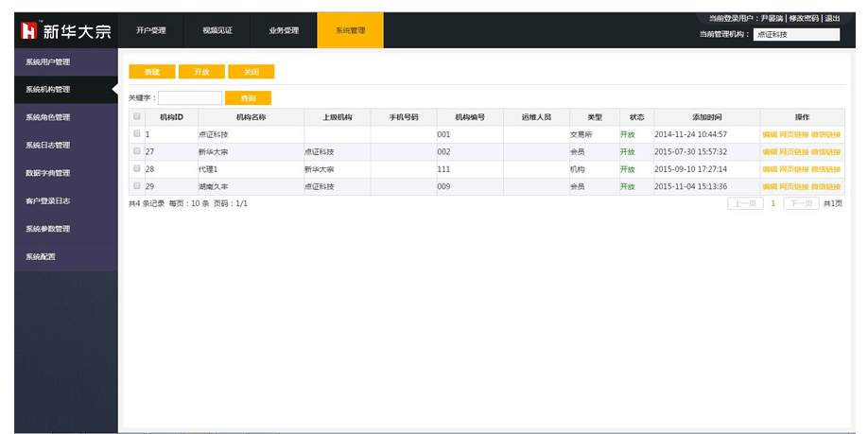Image resolution: width=868 pixels, height=434 pixels.
Task: Click the timestamp 2014-11-24 10:44:57
Action: (691, 134)
